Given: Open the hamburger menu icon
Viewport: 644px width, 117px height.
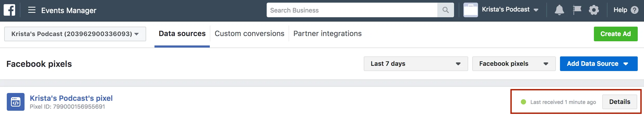Looking at the screenshot, I should [32, 10].
